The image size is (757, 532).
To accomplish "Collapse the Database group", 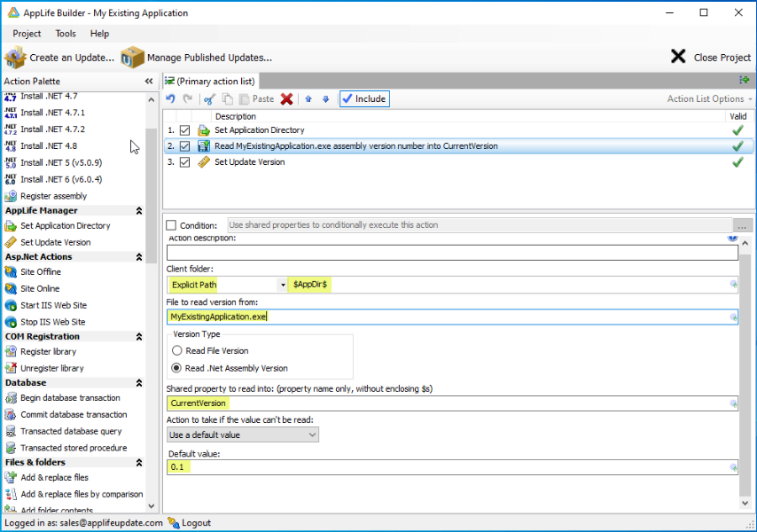I will click(x=139, y=383).
